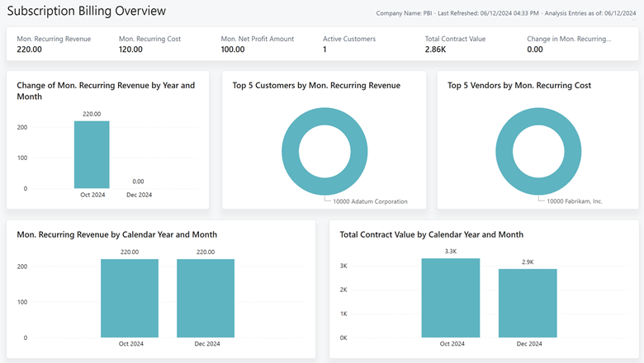Screen dimensions: 644x363
Task: Select Dec 2024 bar in Mon. Recurring Revenue chart
Action: pos(206,298)
